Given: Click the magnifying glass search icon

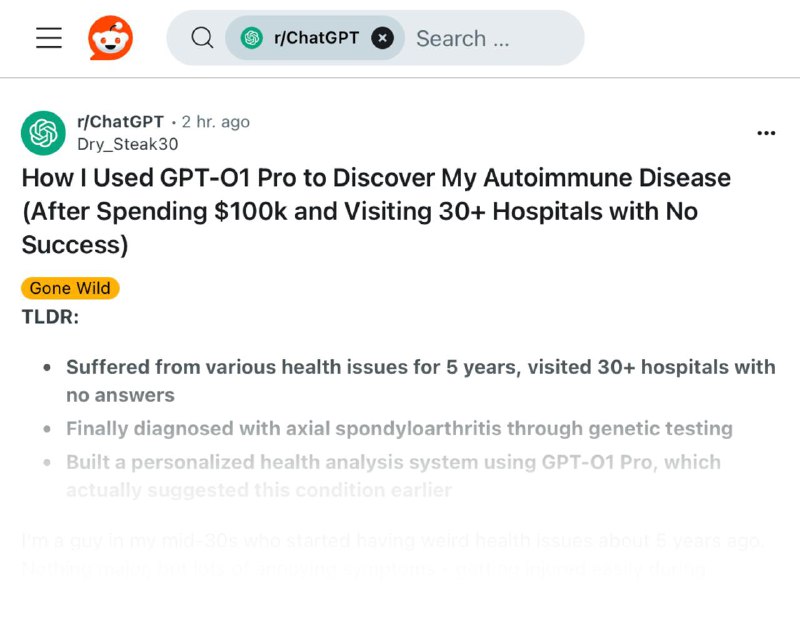Looking at the screenshot, I should point(202,38).
